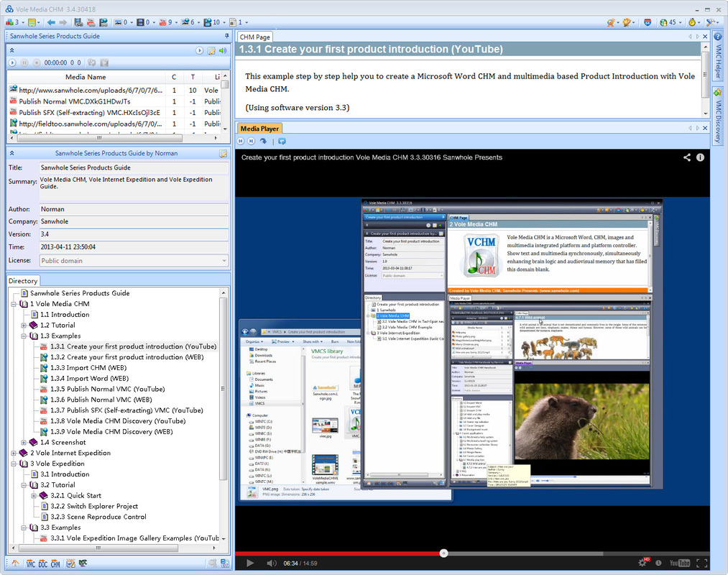Click the web image icon showing 6
The height and width of the screenshot is (575, 728).
(185, 22)
